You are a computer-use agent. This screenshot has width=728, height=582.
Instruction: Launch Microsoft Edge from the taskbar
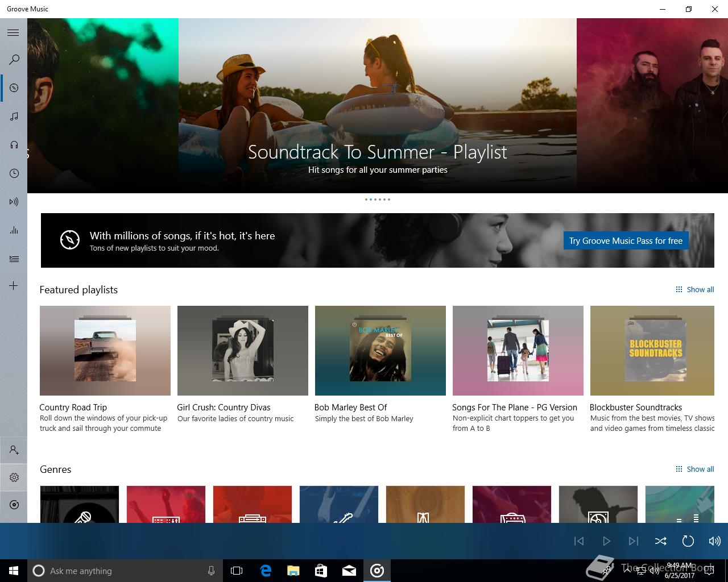click(266, 571)
